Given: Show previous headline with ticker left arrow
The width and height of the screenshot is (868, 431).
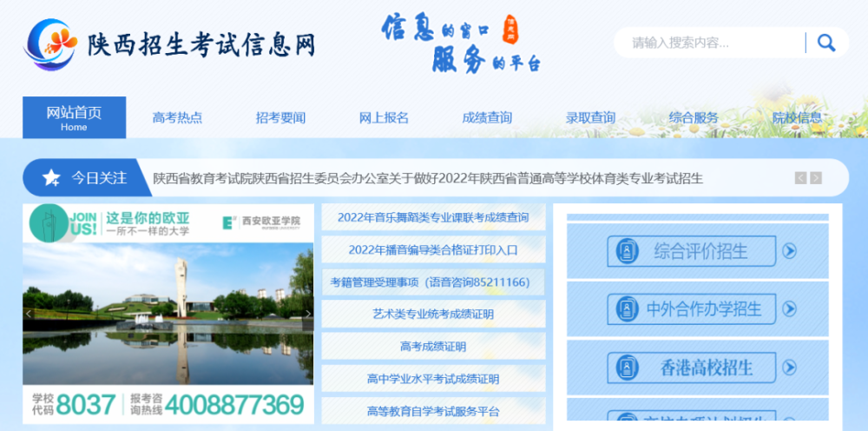Looking at the screenshot, I should pyautogui.click(x=800, y=178).
